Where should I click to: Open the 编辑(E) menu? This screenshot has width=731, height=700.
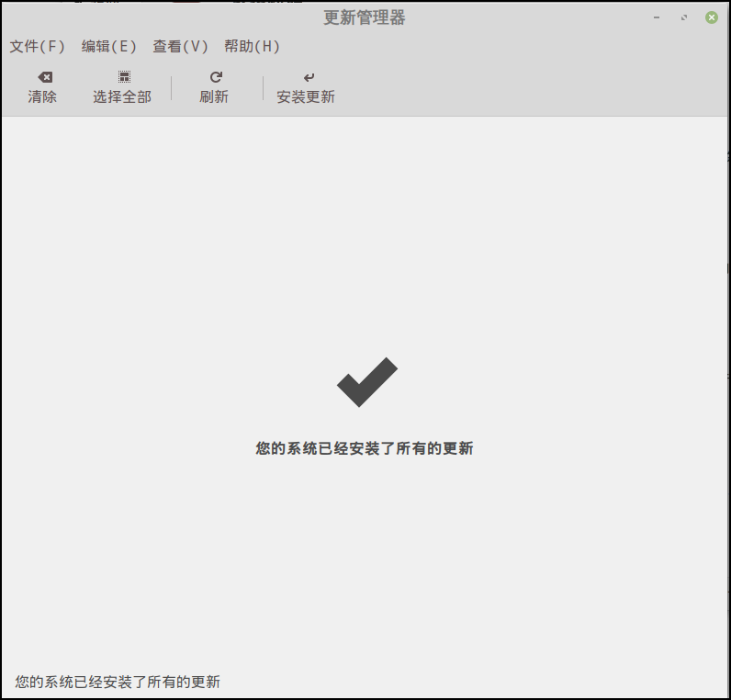tap(108, 46)
